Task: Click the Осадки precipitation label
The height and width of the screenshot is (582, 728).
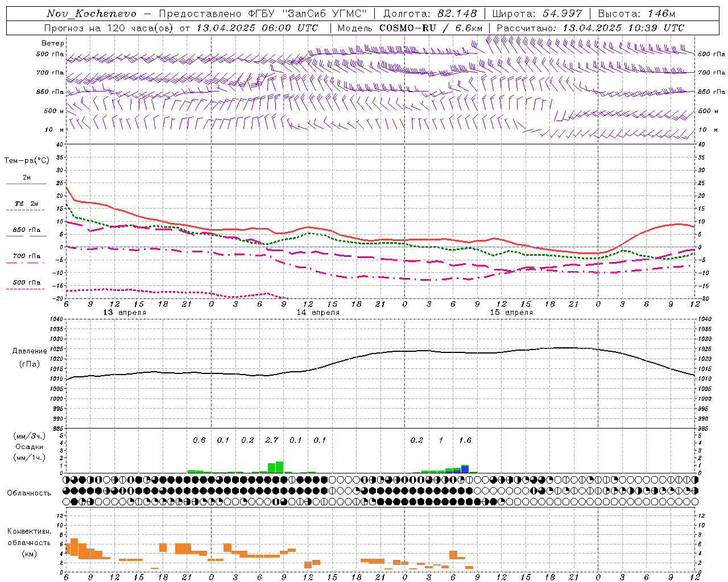Action: [x=29, y=447]
